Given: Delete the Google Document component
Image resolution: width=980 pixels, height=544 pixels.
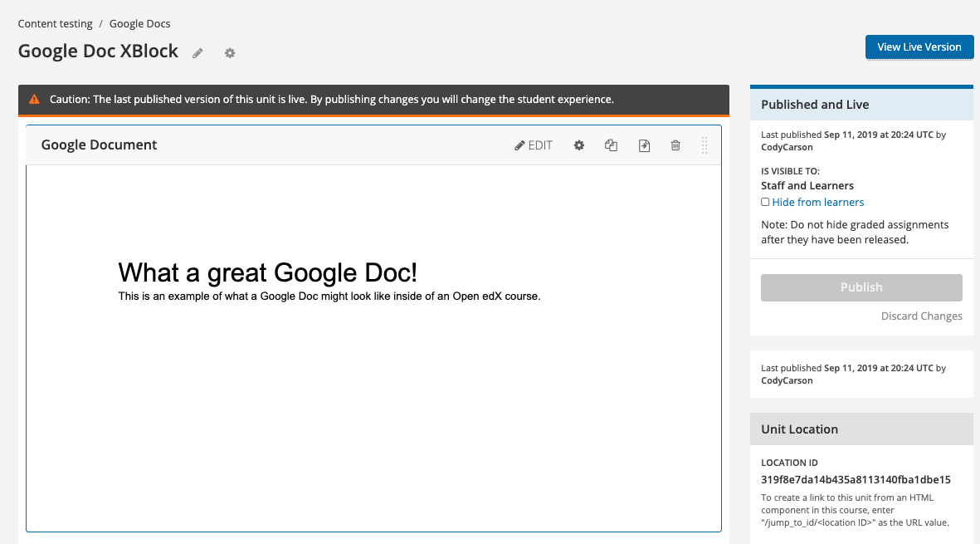Looking at the screenshot, I should [675, 145].
